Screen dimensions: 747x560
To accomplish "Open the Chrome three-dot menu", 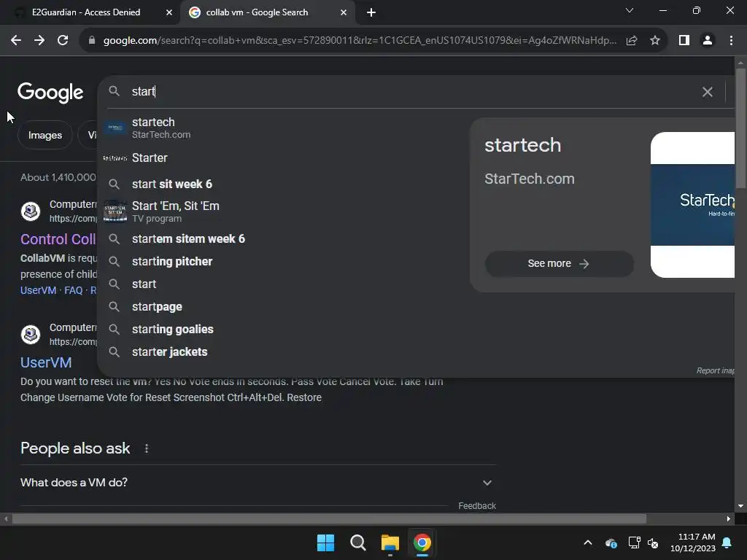I will (731, 41).
